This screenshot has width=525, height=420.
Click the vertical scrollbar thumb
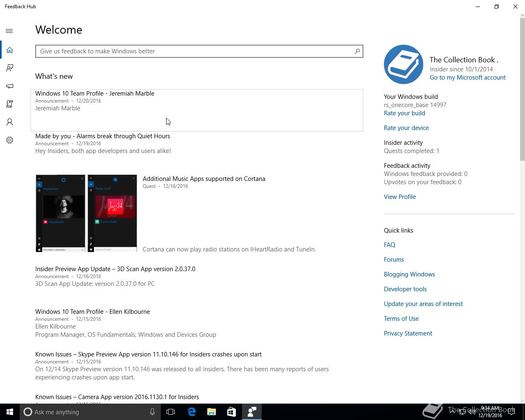coord(522,89)
